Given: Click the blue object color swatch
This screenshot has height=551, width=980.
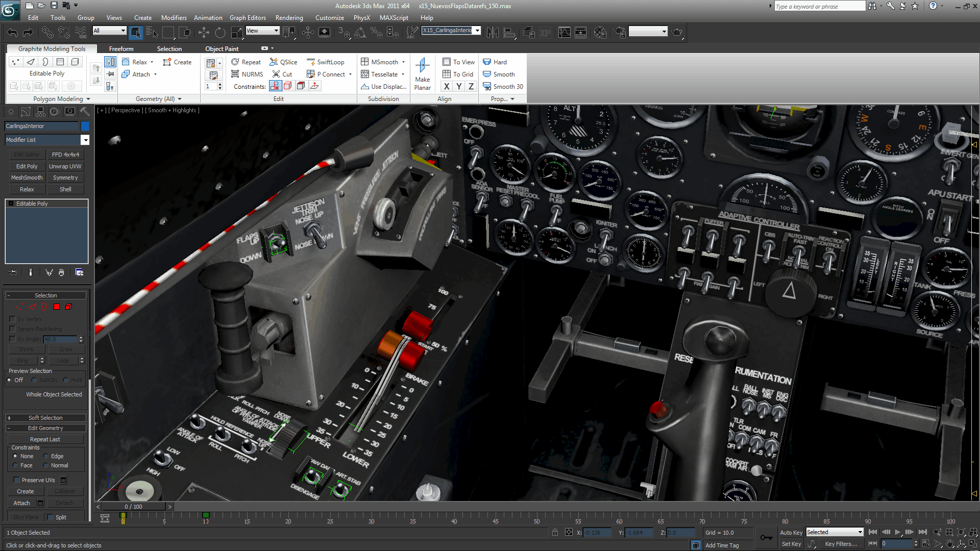Looking at the screenshot, I should pyautogui.click(x=85, y=126).
